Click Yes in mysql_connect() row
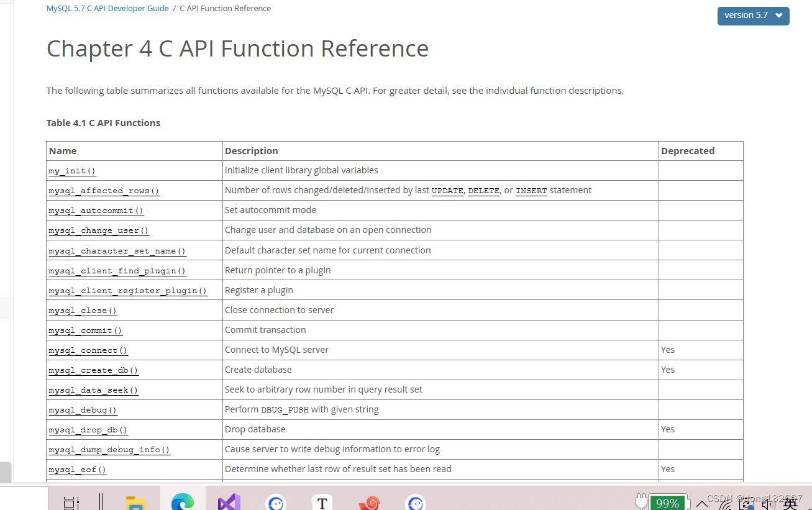Viewport: 812px width, 510px height. pyautogui.click(x=668, y=350)
